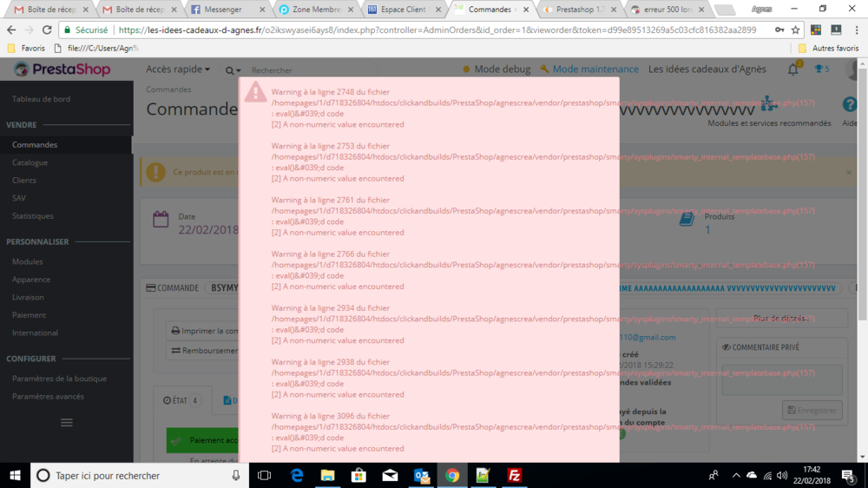Image resolution: width=868 pixels, height=488 pixels.
Task: Open the ÉTAT tab of the order
Action: click(x=181, y=400)
